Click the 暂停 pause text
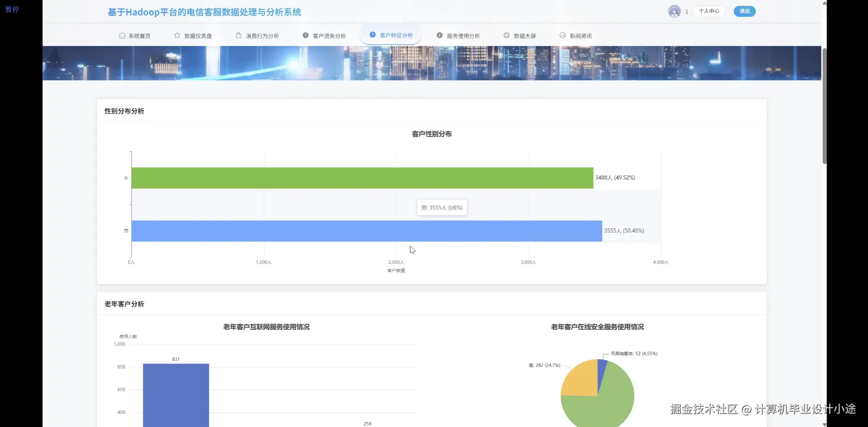Screen dimensions: 868x427 point(12,9)
